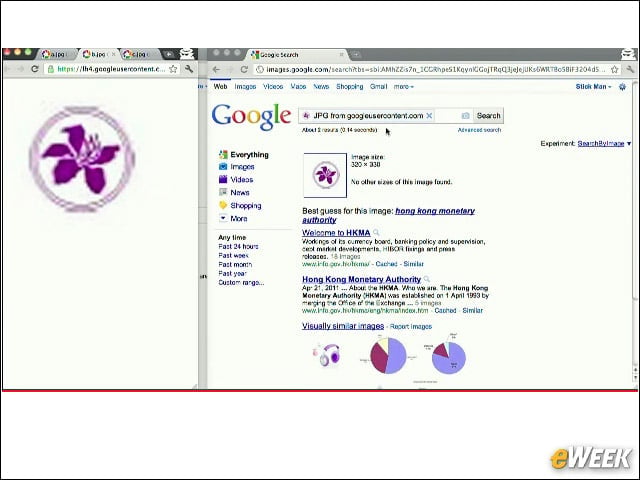Image resolution: width=640 pixels, height=480 pixels.
Task: Open 'hong kong monetary authority' best guess link
Action: (388, 215)
